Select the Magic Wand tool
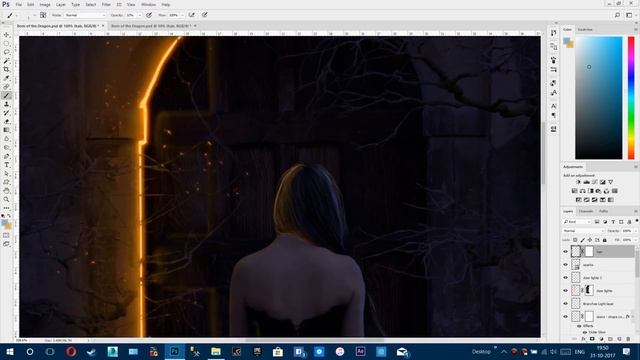Image resolution: width=640 pixels, height=360 pixels. (6, 61)
